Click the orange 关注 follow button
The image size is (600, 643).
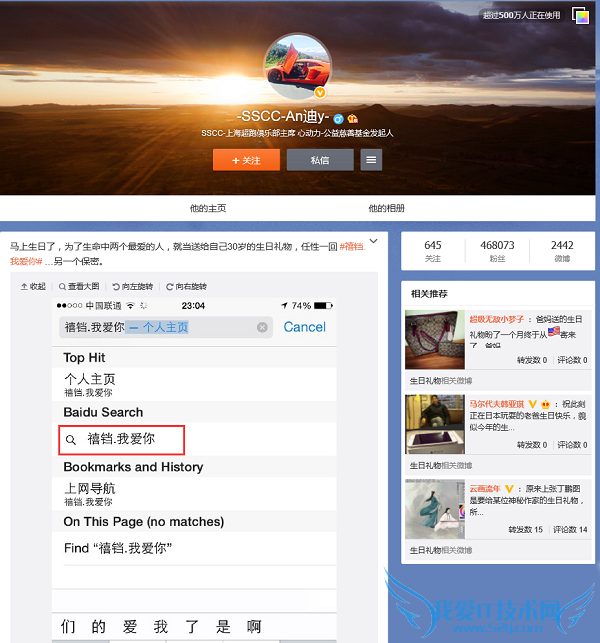pyautogui.click(x=246, y=160)
